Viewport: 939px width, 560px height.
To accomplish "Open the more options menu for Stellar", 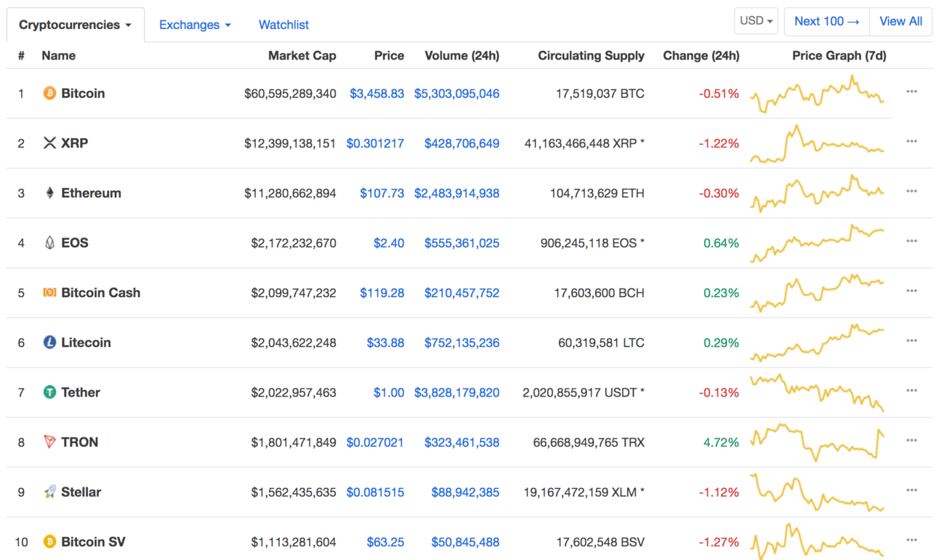I will click(911, 490).
